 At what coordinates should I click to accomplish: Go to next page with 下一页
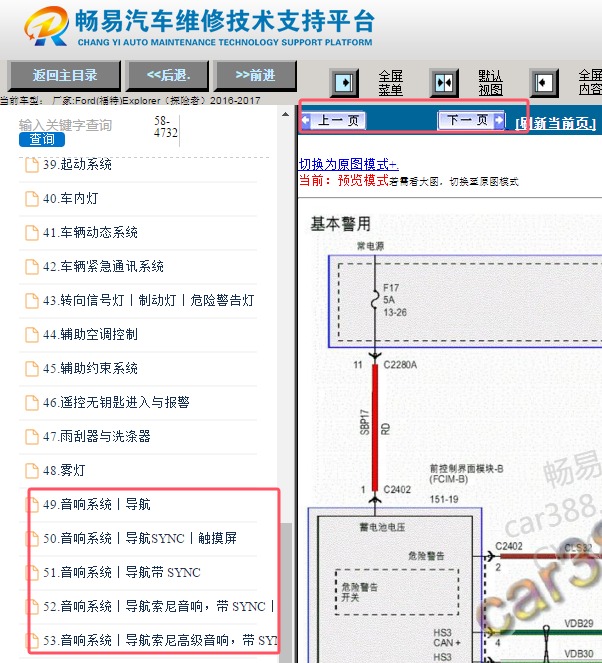(x=471, y=120)
